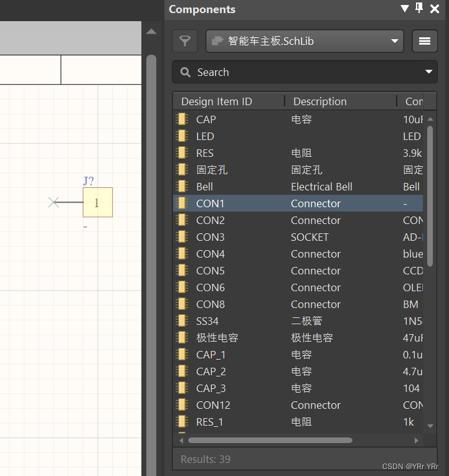This screenshot has height=476, width=449.
Task: Click the horizontal scrollbar right arrow
Action: 417,440
